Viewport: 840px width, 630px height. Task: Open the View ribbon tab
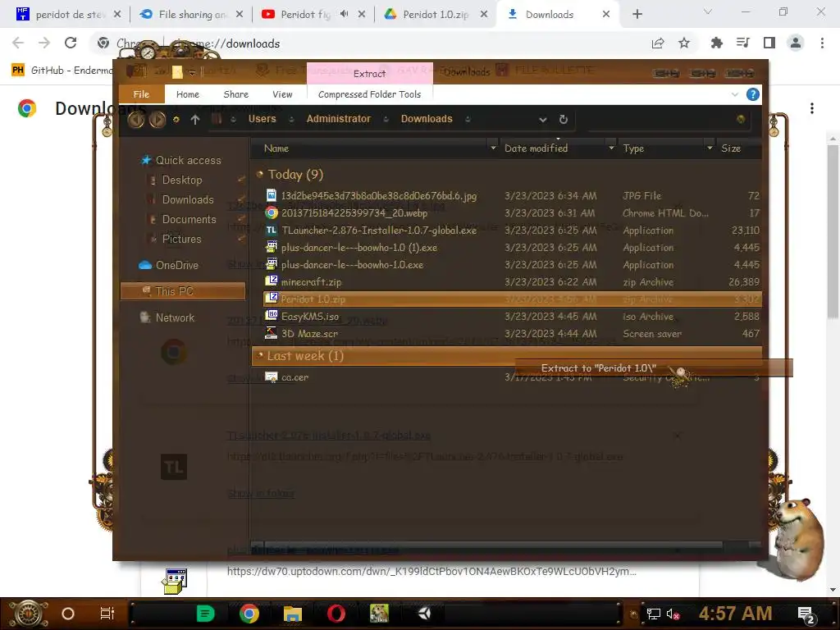(282, 94)
